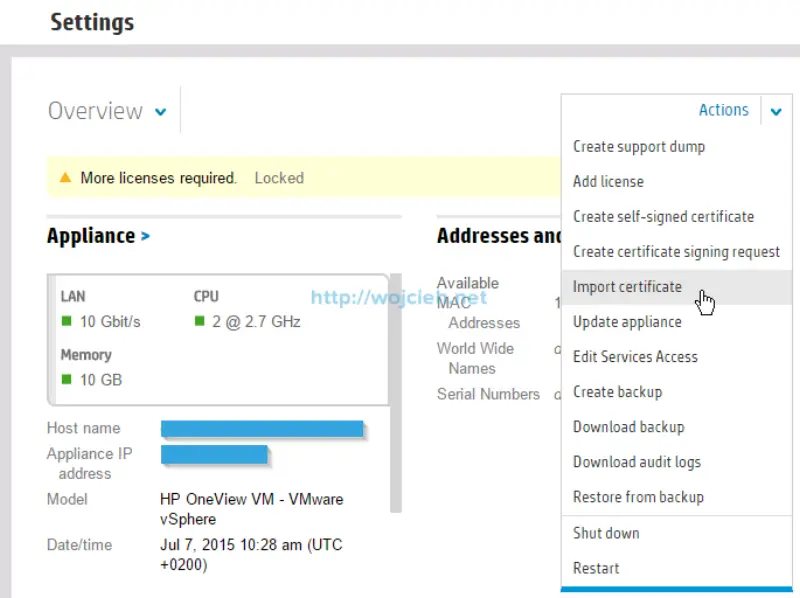The height and width of the screenshot is (598, 800).
Task: Open the Actions dropdown arrow
Action: coord(777,111)
